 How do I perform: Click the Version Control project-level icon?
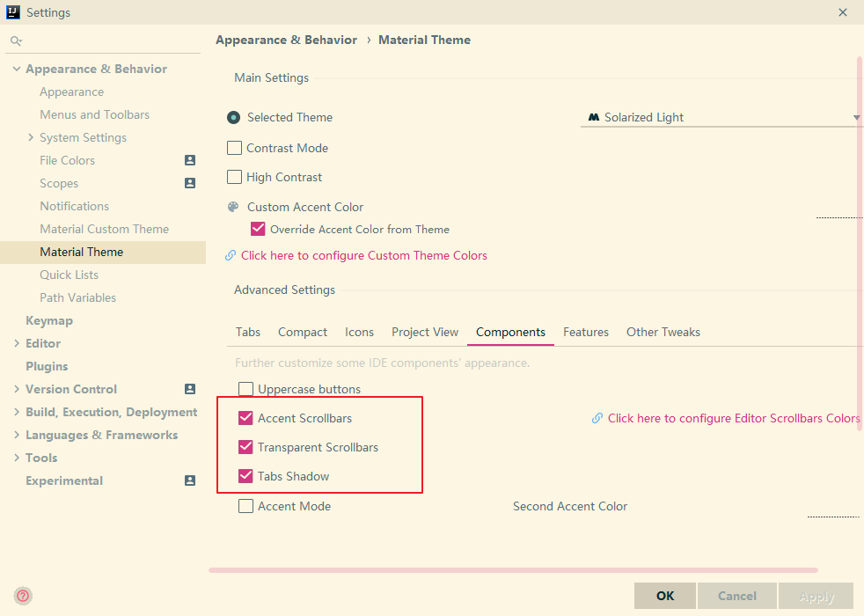[x=190, y=389]
